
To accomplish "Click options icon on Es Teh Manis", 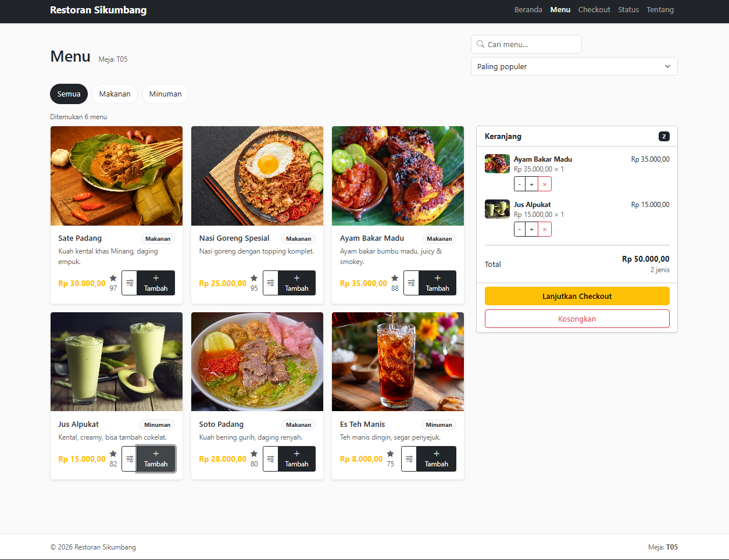I will pos(409,459).
